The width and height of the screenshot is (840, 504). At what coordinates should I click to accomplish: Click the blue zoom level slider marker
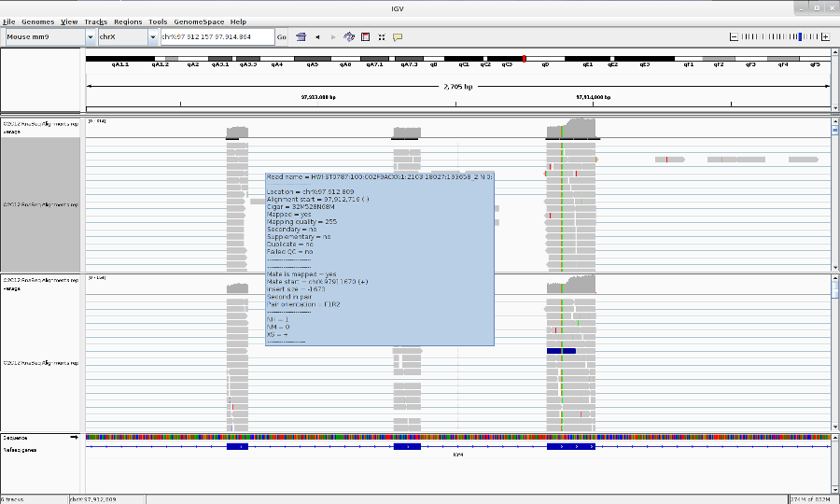click(800, 37)
